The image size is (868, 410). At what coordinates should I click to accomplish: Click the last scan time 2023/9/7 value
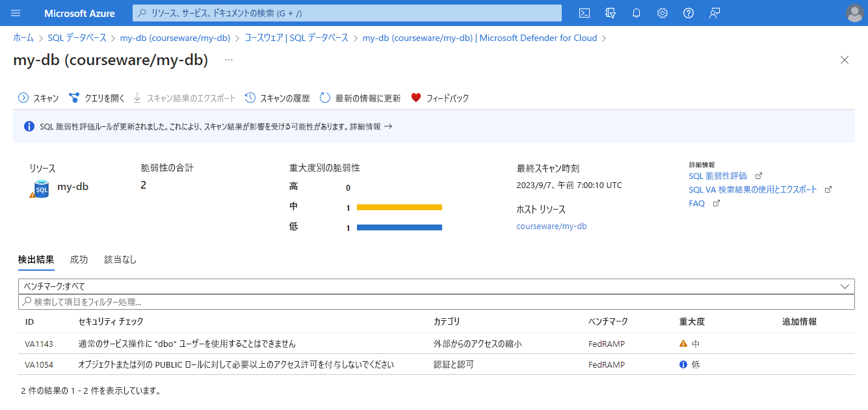tap(569, 185)
